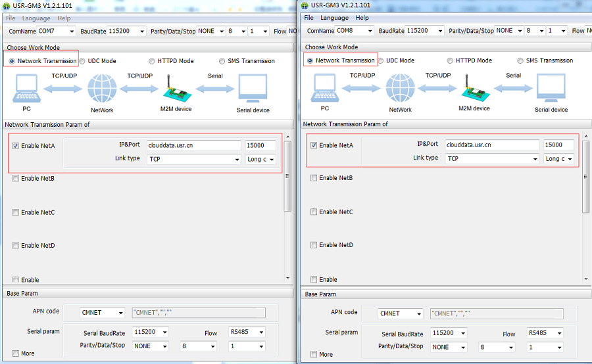The image size is (592, 364).
Task: Click the NetWork globe icon in left window
Action: [102, 88]
